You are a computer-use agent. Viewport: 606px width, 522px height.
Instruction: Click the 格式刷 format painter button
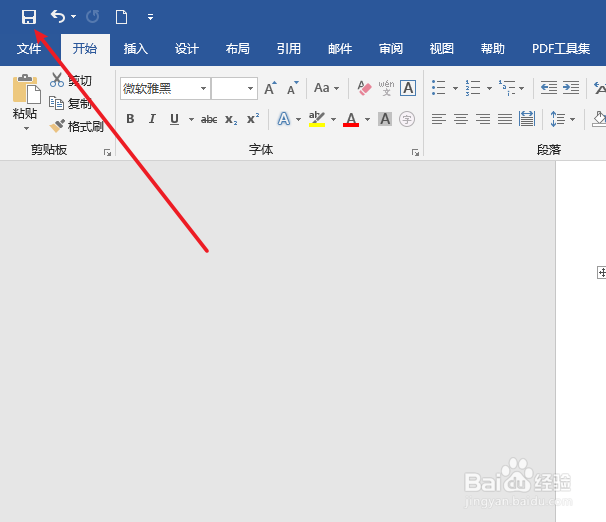pyautogui.click(x=77, y=126)
